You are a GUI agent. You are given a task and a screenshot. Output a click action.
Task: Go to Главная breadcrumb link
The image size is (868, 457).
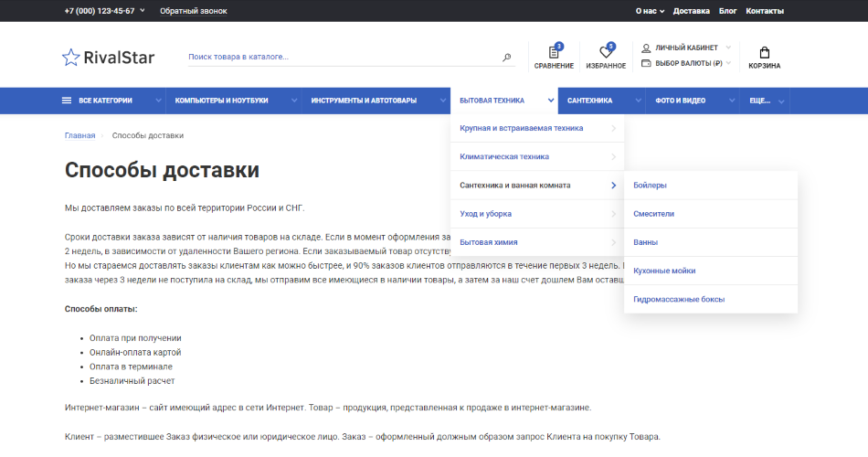(x=79, y=135)
